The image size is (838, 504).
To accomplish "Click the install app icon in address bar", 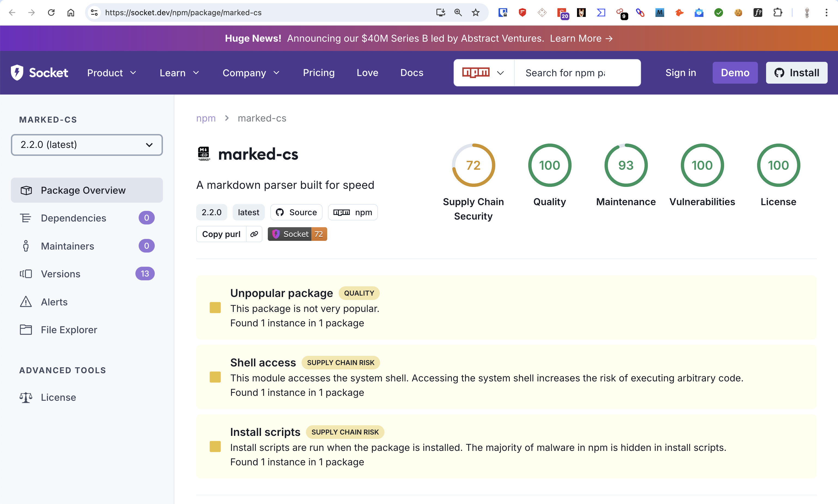I will point(441,13).
